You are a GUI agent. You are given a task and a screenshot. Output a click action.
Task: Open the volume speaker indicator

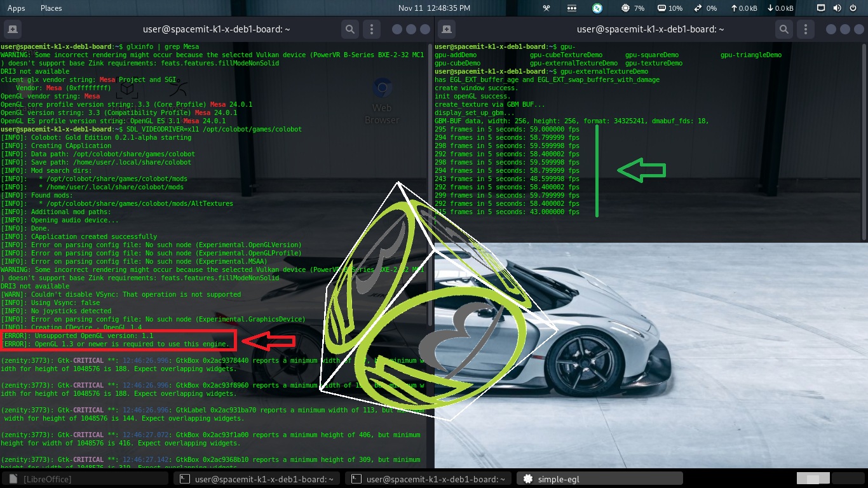[837, 8]
